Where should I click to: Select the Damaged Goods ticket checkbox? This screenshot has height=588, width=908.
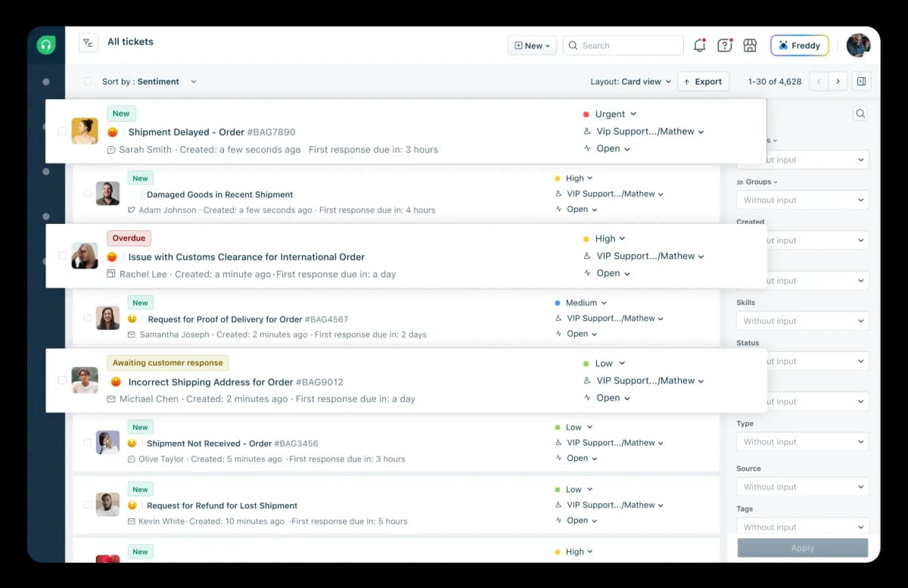click(88, 194)
